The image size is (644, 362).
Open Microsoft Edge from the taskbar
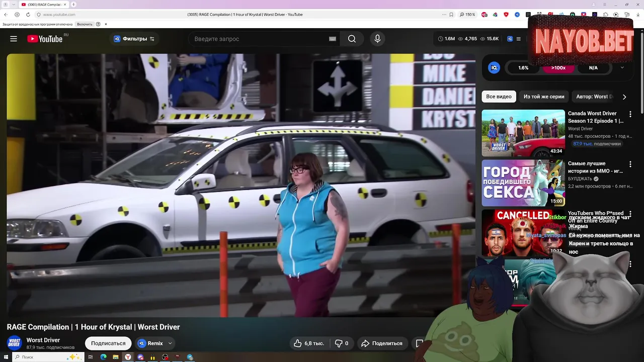pyautogui.click(x=103, y=357)
